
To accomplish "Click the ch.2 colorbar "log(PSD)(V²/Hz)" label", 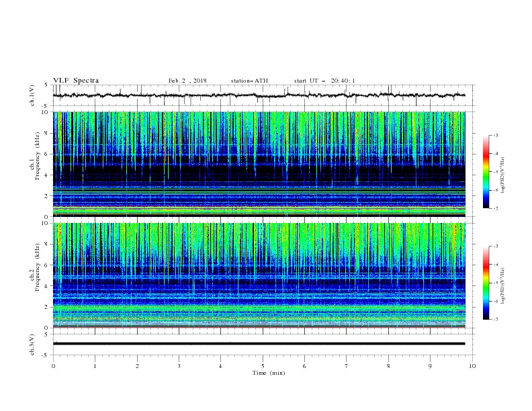I will (502, 286).
